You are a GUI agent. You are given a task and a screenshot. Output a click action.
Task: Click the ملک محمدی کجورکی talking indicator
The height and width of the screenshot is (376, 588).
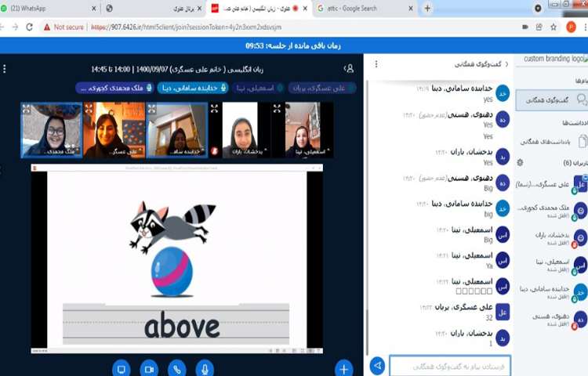click(114, 88)
